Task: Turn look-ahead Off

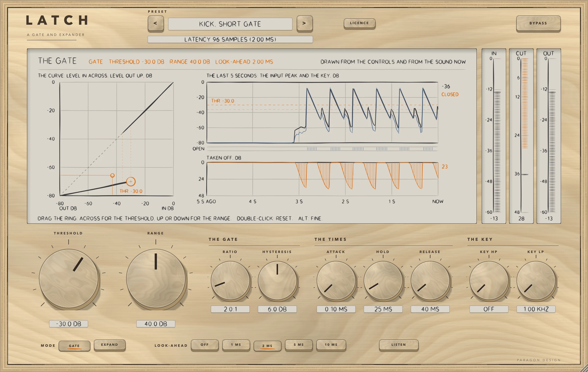Action: [x=205, y=345]
